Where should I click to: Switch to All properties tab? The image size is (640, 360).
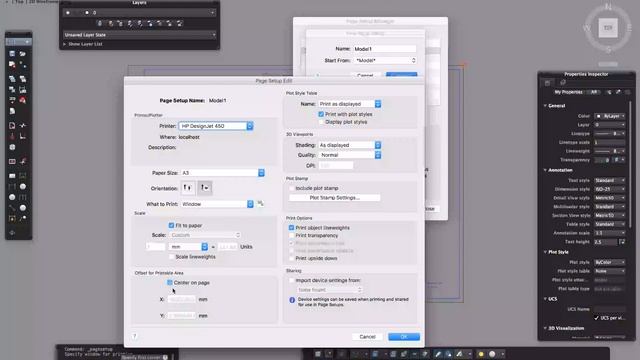(x=594, y=92)
